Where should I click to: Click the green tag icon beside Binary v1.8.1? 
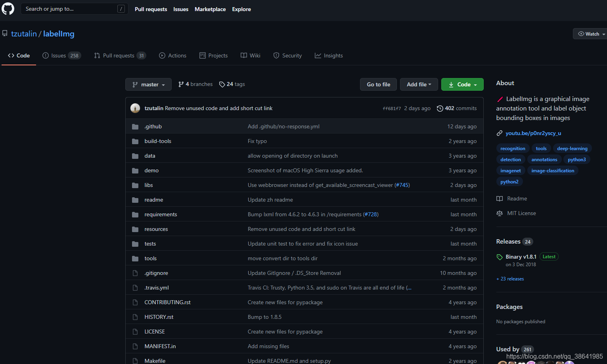point(500,257)
